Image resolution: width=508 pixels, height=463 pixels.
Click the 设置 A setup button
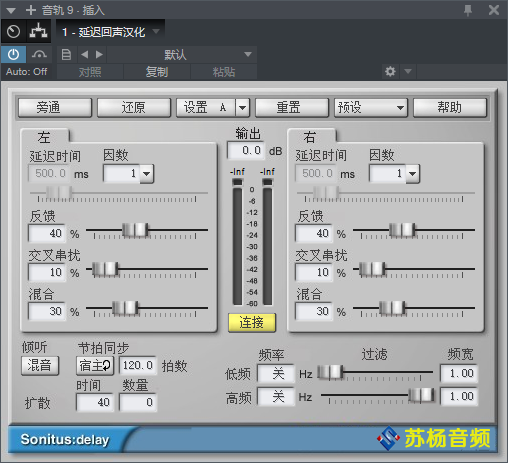[x=206, y=108]
